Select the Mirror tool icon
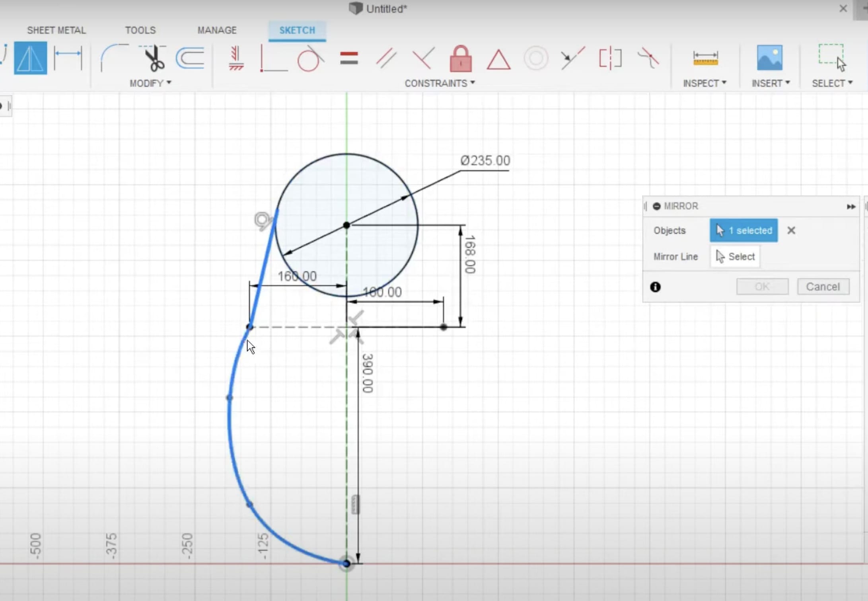Screen dimensions: 868x601 [31, 58]
